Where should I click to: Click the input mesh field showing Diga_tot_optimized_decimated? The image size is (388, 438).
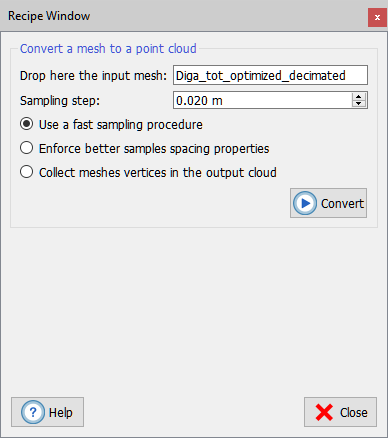pos(270,75)
